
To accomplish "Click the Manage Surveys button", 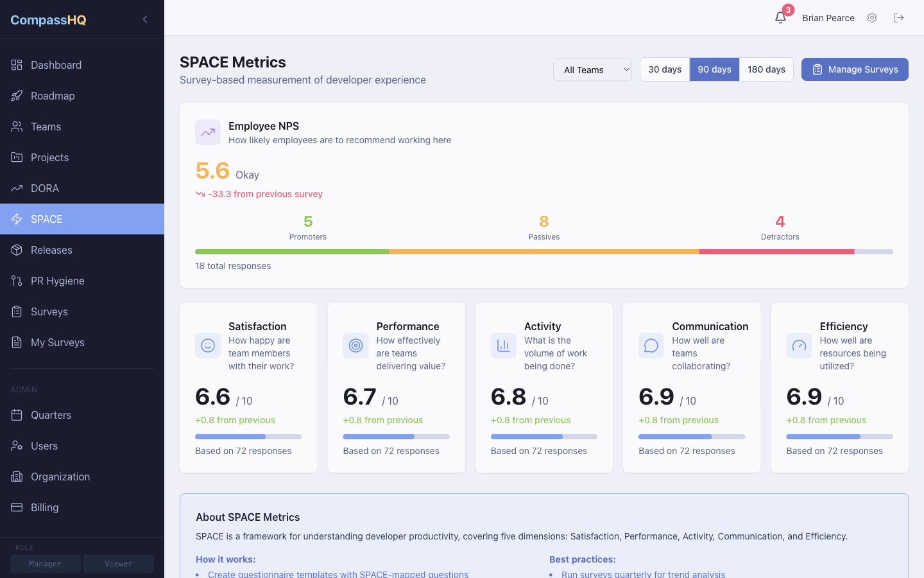I will point(855,69).
